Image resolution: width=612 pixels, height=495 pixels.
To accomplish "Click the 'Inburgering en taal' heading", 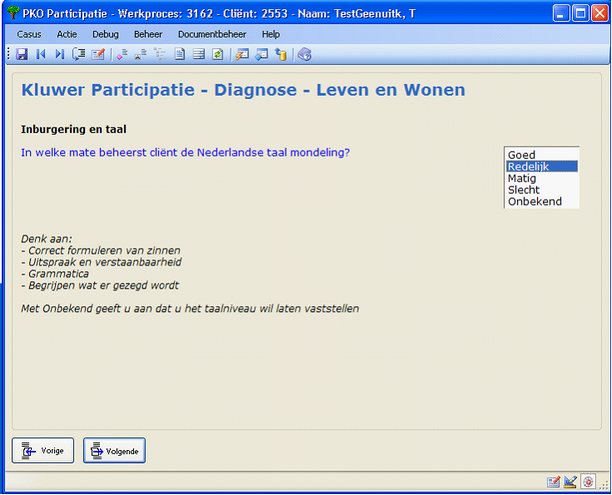I will [73, 129].
